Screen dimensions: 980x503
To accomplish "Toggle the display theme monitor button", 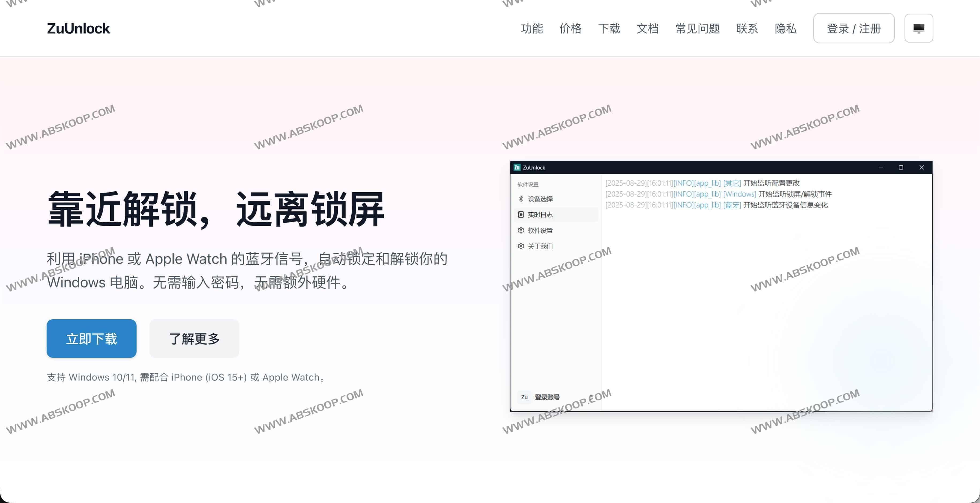I will 919,28.
